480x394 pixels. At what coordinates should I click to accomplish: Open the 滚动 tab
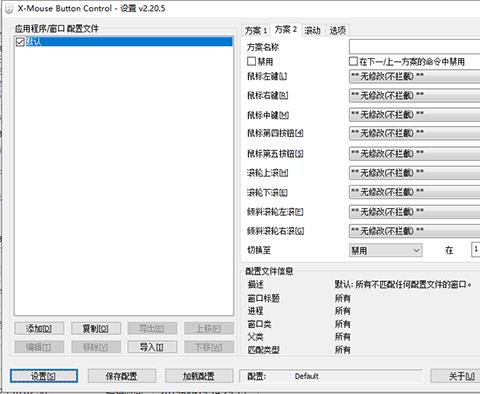(x=312, y=31)
